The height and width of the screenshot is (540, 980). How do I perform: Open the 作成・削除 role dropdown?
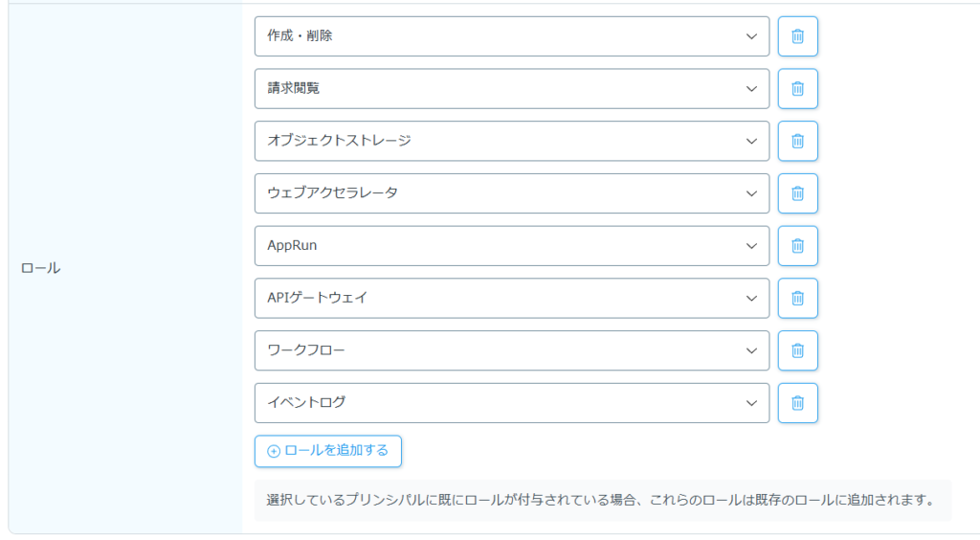(511, 36)
